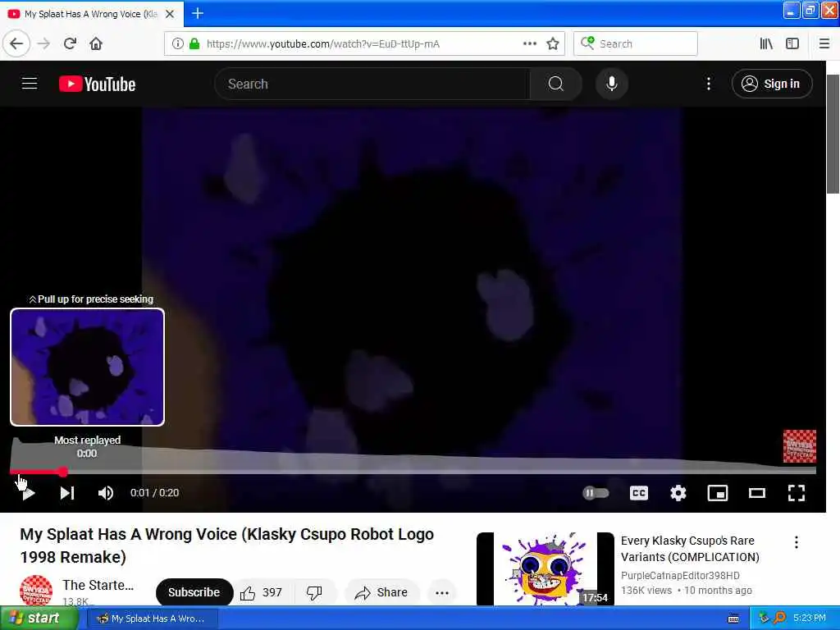Screen dimensions: 840x630
Task: Open the Firefox library icon
Action: coord(766,43)
